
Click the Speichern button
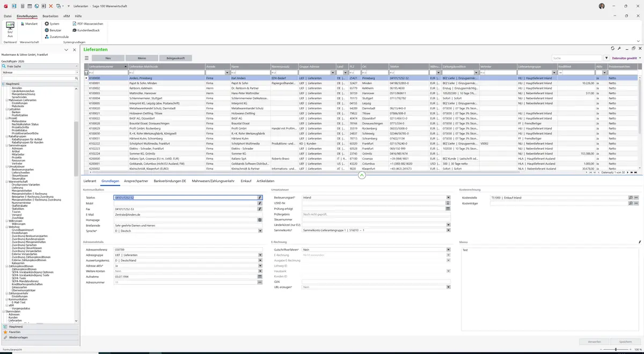[x=625, y=342]
